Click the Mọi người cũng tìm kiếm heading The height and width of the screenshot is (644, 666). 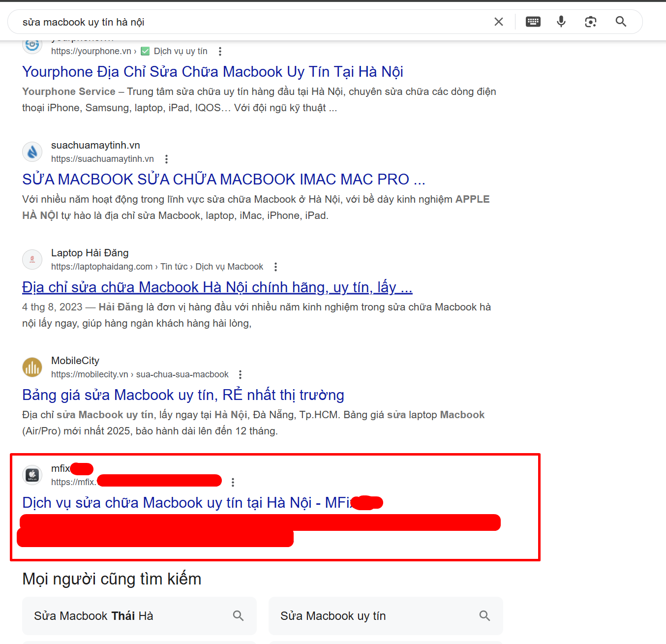pyautogui.click(x=112, y=579)
